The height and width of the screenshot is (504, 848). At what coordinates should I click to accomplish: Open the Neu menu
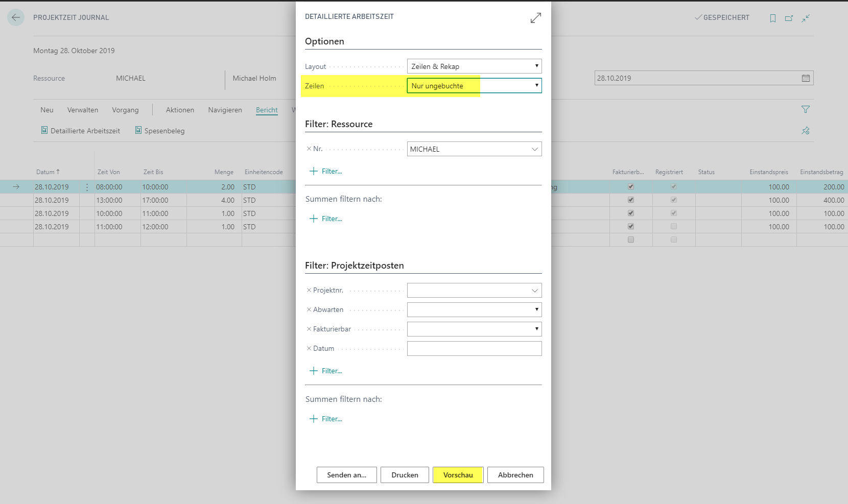[47, 110]
